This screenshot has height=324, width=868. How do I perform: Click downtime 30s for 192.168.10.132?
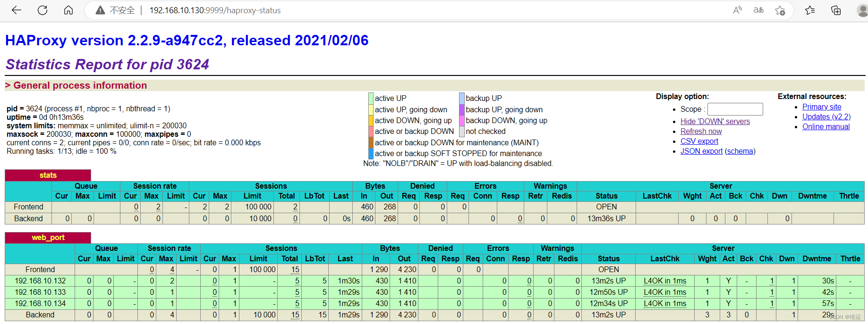click(x=828, y=281)
